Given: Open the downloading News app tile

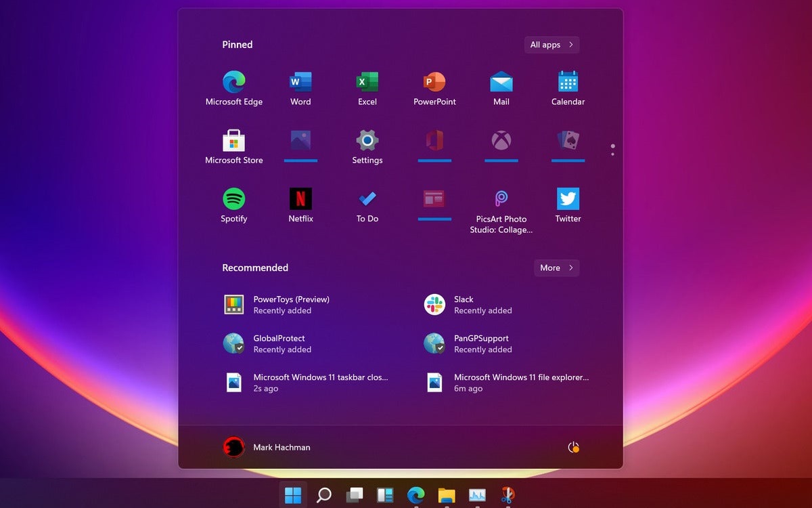Looking at the screenshot, I should click(434, 204).
